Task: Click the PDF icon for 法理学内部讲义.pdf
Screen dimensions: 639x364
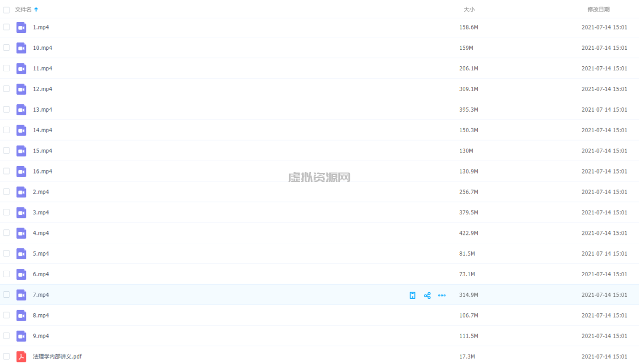Action: tap(21, 357)
